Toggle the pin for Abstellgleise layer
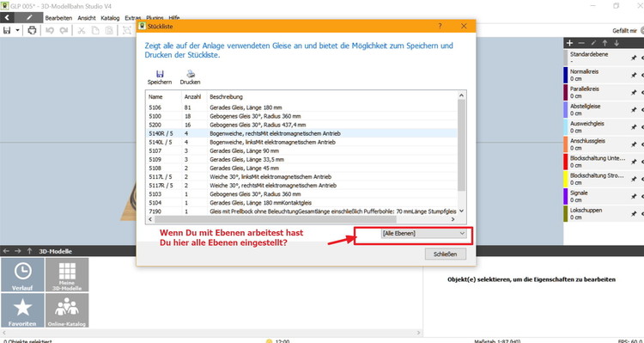Viewport: 644px width, 343px height. click(634, 110)
